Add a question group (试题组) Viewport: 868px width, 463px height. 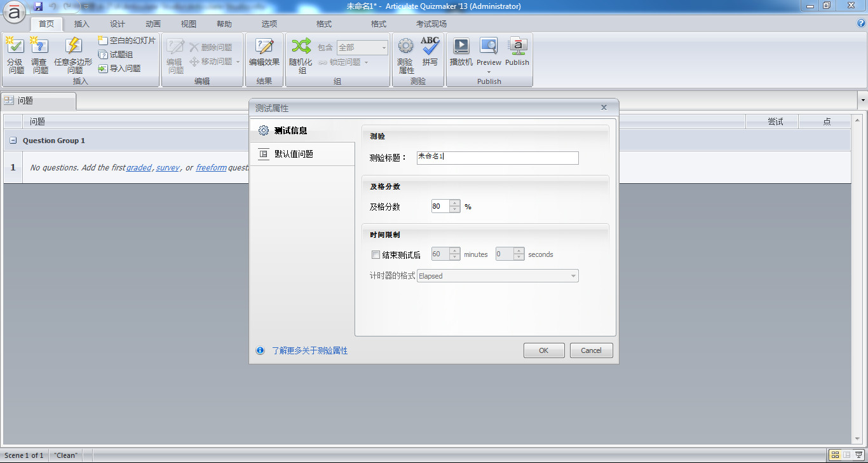116,55
